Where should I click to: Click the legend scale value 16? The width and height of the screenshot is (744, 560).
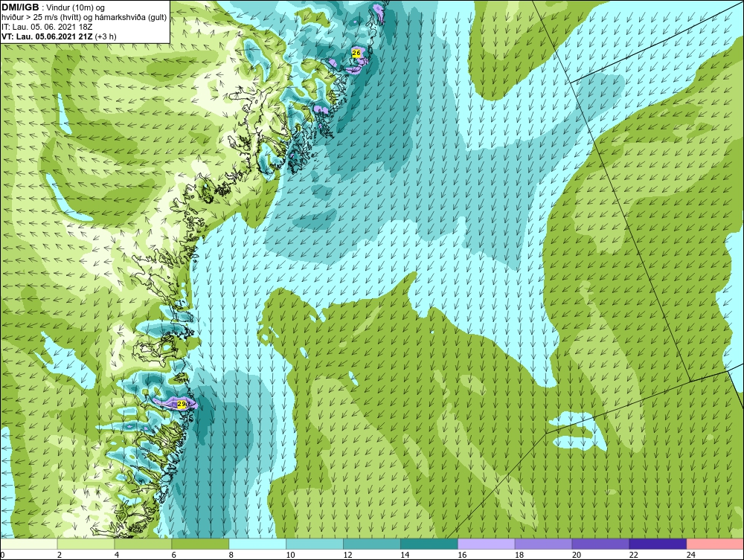[x=462, y=555]
